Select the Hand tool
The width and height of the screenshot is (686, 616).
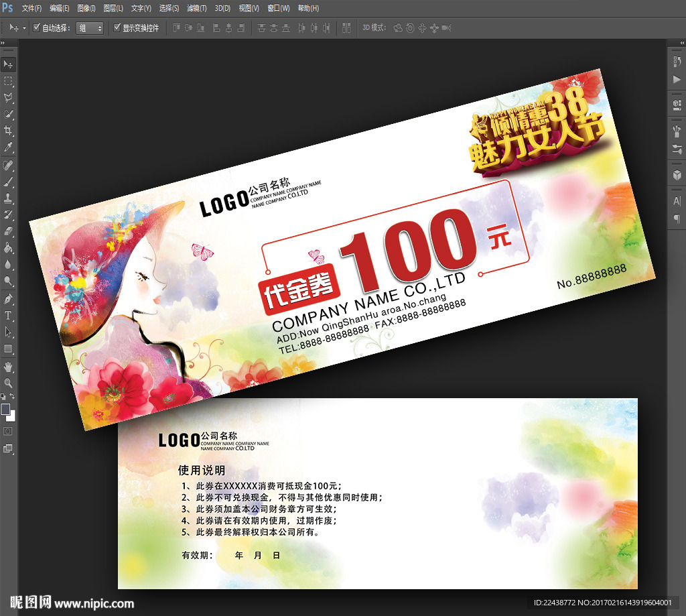pyautogui.click(x=8, y=367)
